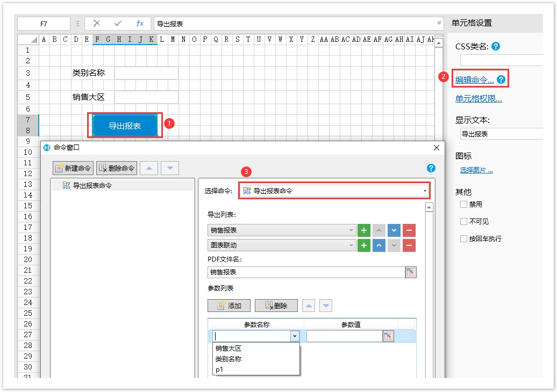
Task: Click cell picker icon next to PDF文件名 field
Action: tap(411, 272)
